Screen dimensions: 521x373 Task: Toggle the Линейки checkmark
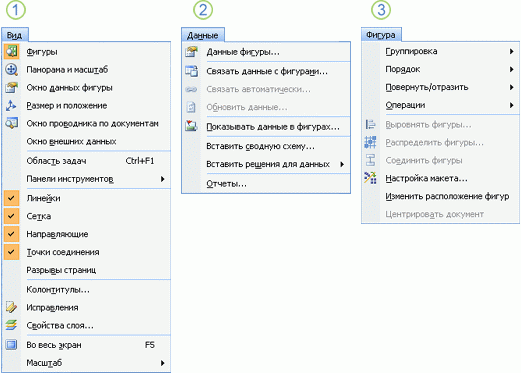[11, 198]
